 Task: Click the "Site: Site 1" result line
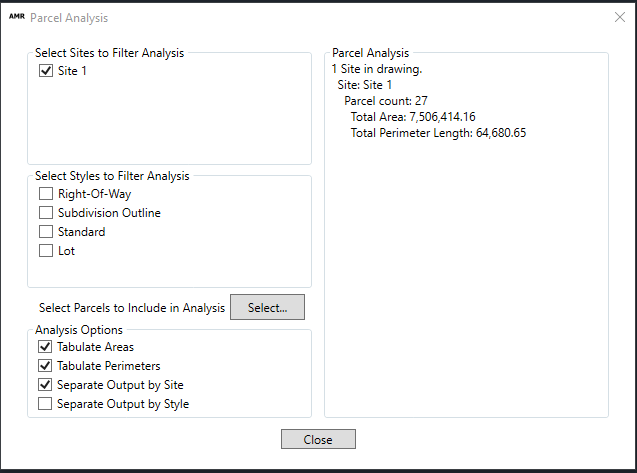[x=365, y=85]
